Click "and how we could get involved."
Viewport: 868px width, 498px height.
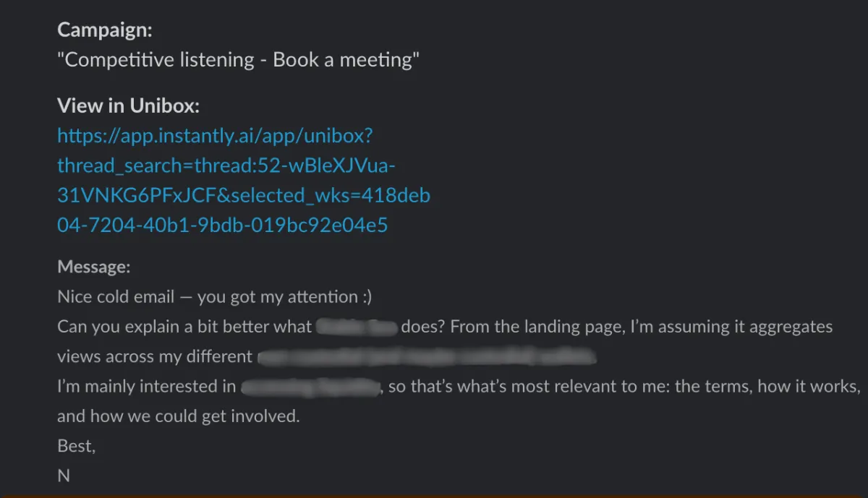[178, 416]
